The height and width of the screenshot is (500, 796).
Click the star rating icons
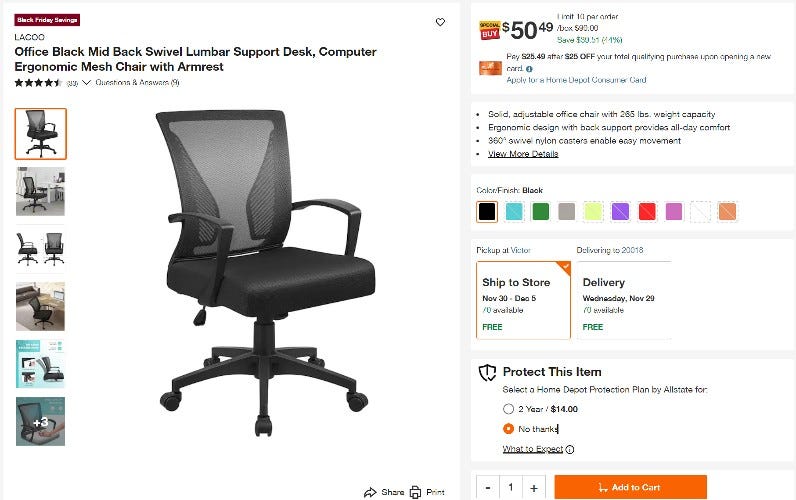point(38,82)
